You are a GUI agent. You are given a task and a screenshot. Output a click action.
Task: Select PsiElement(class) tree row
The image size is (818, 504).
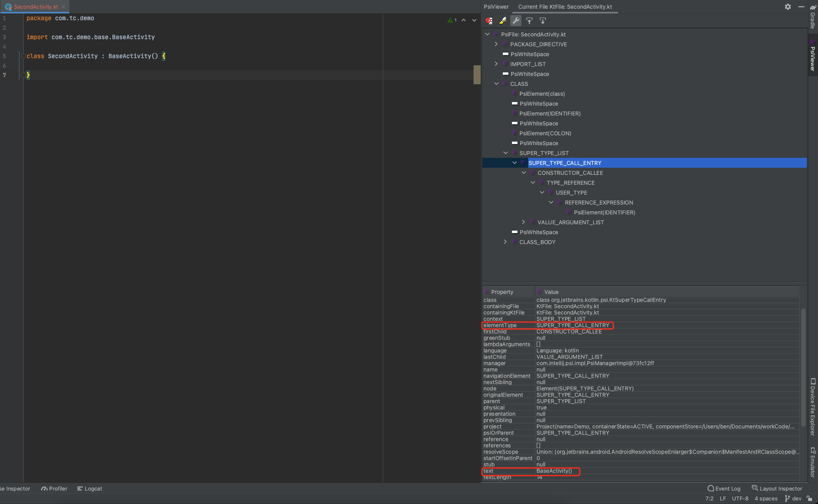click(x=542, y=94)
